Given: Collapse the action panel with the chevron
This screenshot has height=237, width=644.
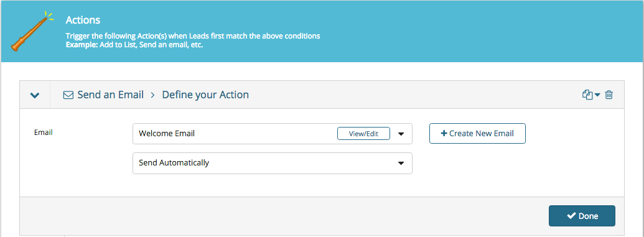Looking at the screenshot, I should click(x=35, y=95).
